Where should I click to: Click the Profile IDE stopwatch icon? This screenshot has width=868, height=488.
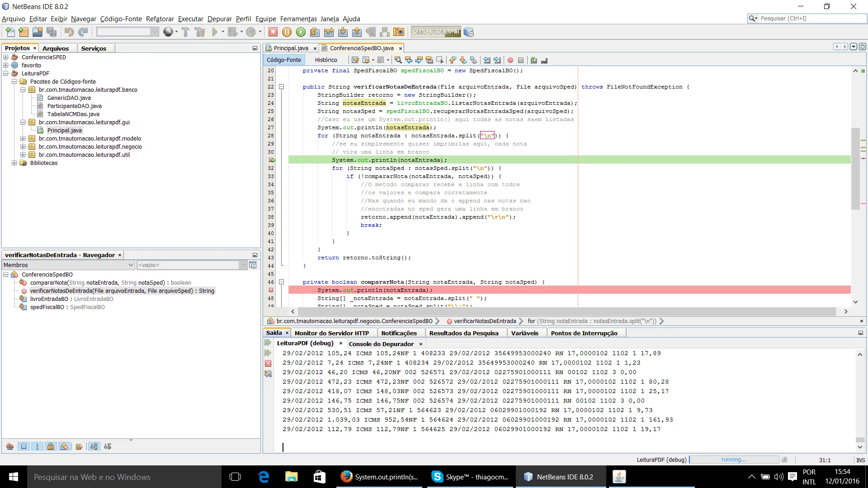(x=469, y=32)
